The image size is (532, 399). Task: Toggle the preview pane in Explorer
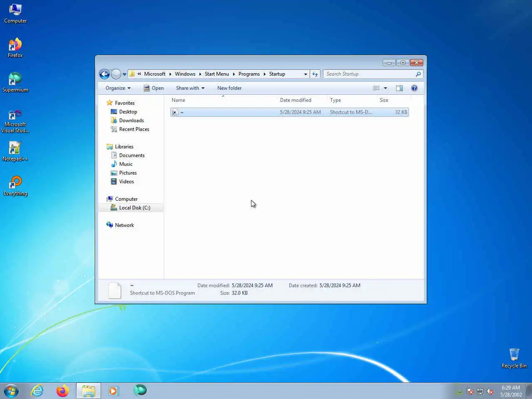tap(399, 88)
